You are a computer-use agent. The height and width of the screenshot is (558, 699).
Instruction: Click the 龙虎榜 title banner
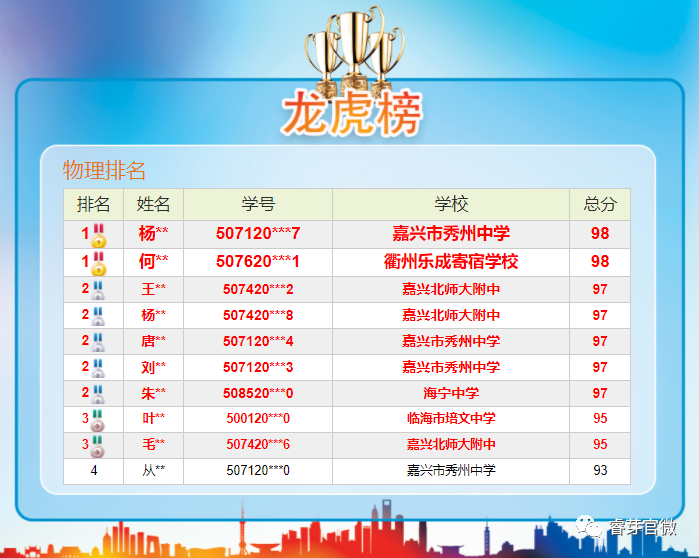click(x=352, y=113)
